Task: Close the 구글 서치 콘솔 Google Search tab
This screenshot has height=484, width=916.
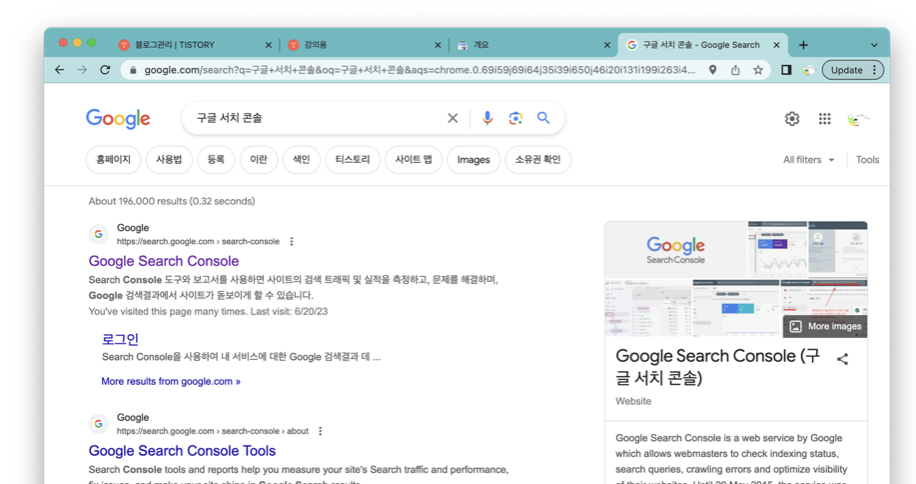Action: tap(776, 45)
